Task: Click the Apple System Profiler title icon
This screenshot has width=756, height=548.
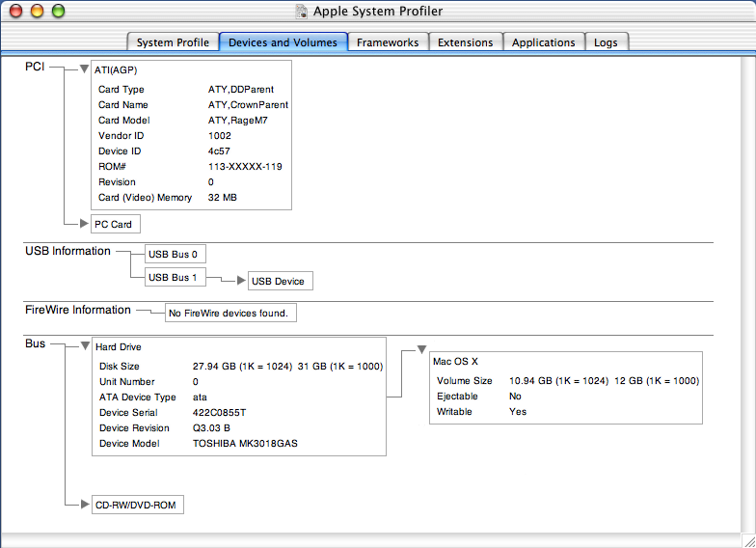Action: [x=301, y=12]
